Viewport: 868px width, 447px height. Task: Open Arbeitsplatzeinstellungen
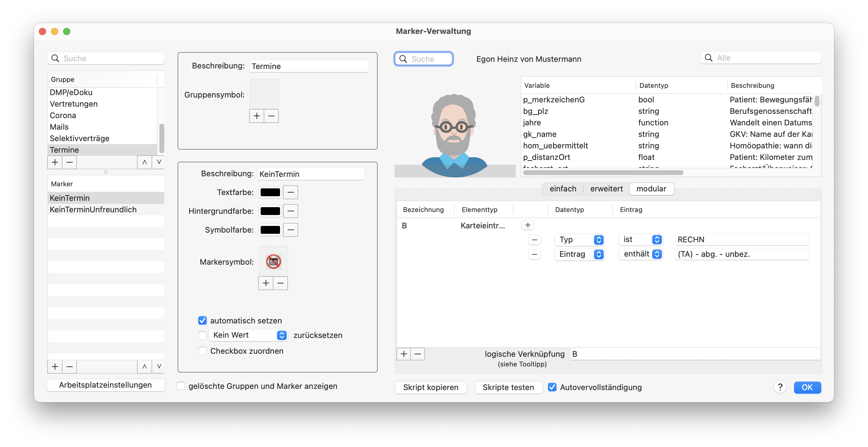105,385
